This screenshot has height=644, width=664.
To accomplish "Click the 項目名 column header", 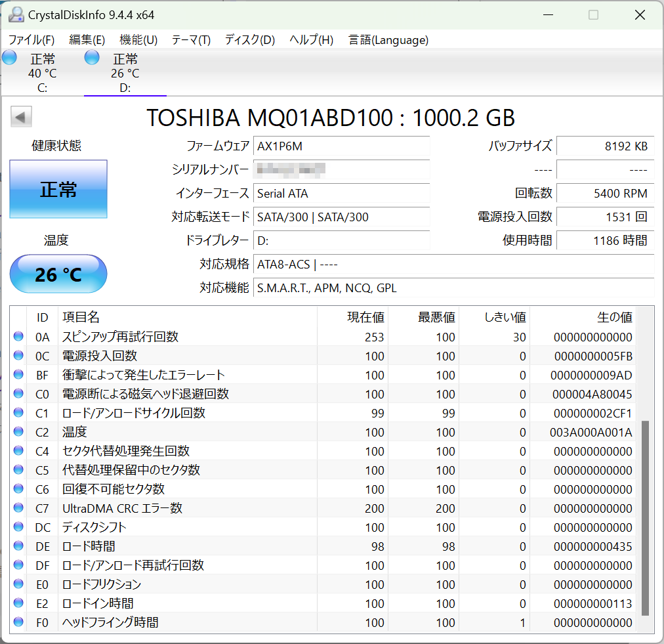I will point(187,317).
